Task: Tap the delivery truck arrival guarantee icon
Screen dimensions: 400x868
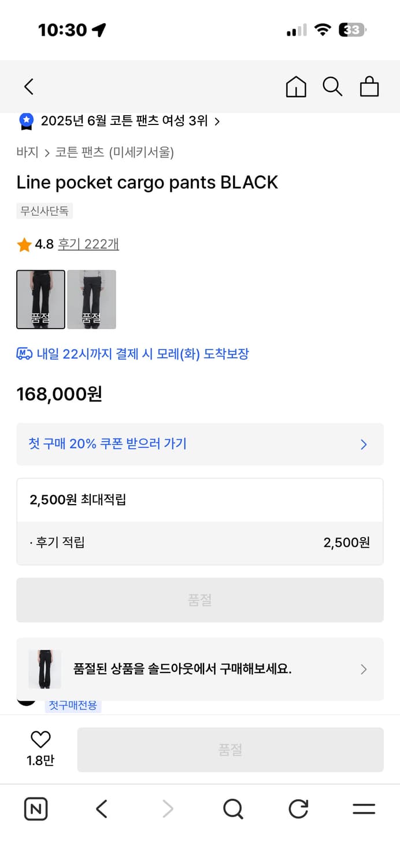Action: pos(23,354)
